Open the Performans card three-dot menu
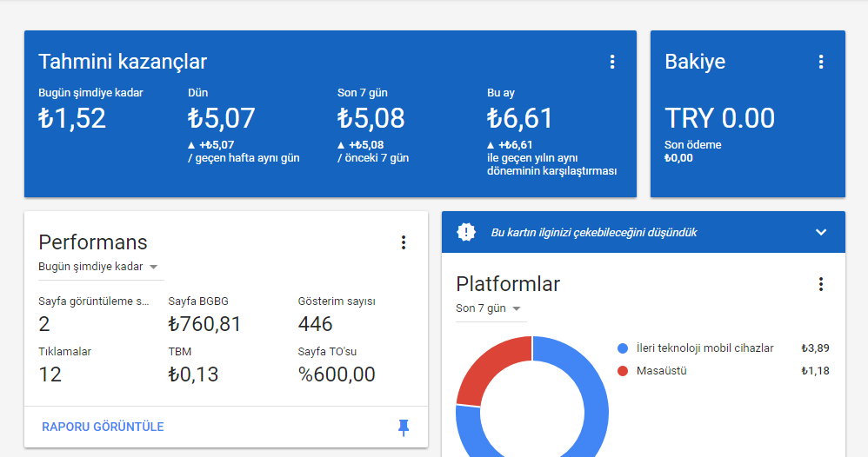This screenshot has width=868, height=457. coord(404,242)
